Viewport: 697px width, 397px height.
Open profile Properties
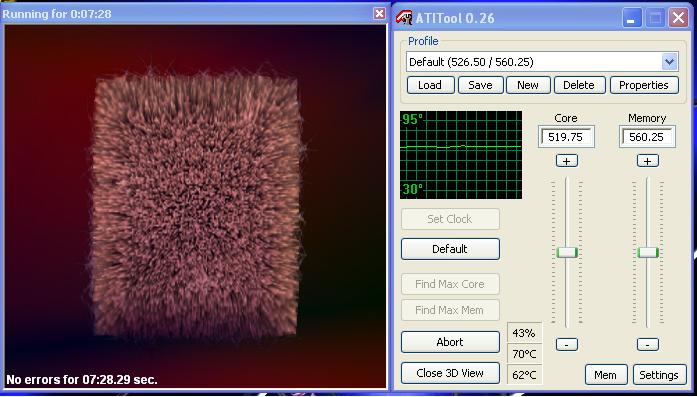point(644,85)
